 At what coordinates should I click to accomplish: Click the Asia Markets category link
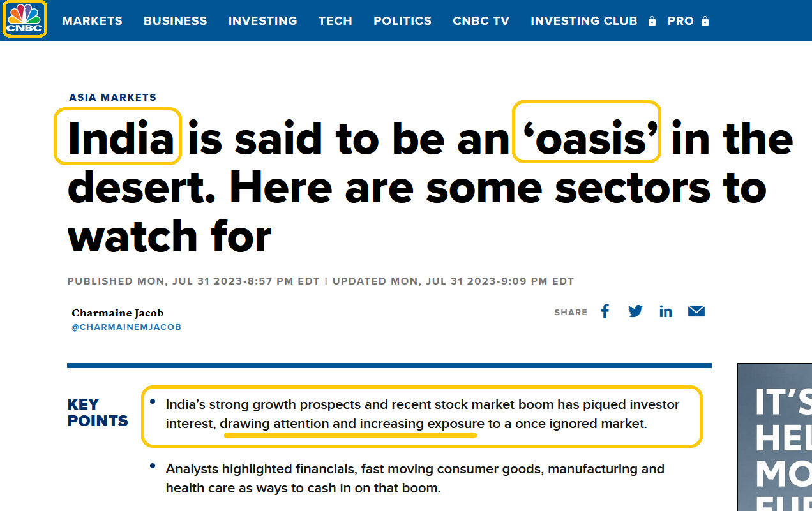point(112,98)
